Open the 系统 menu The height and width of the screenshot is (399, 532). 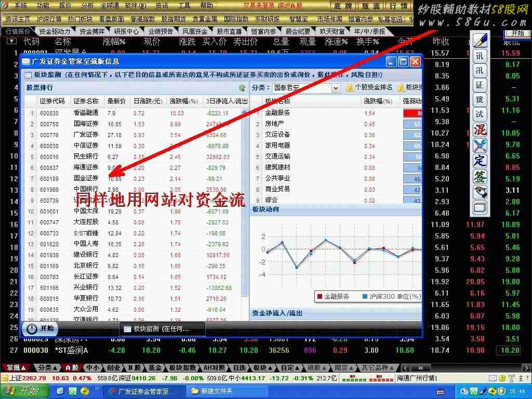click(20, 5)
